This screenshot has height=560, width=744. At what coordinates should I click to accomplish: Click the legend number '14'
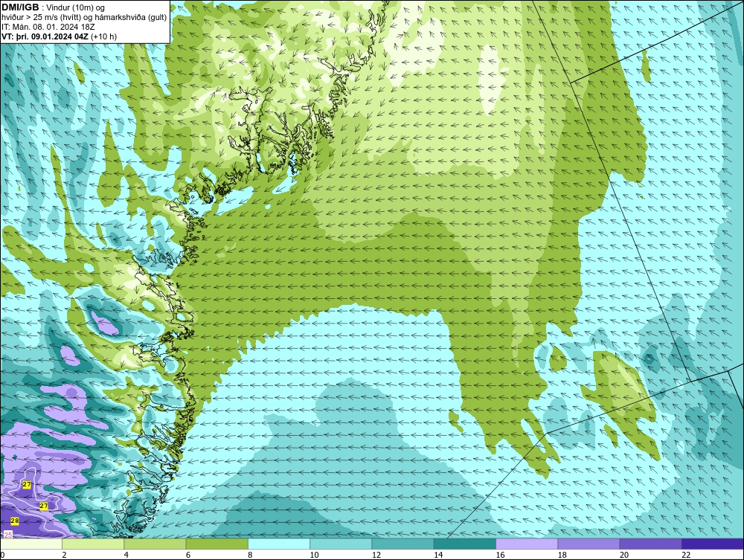point(438,555)
